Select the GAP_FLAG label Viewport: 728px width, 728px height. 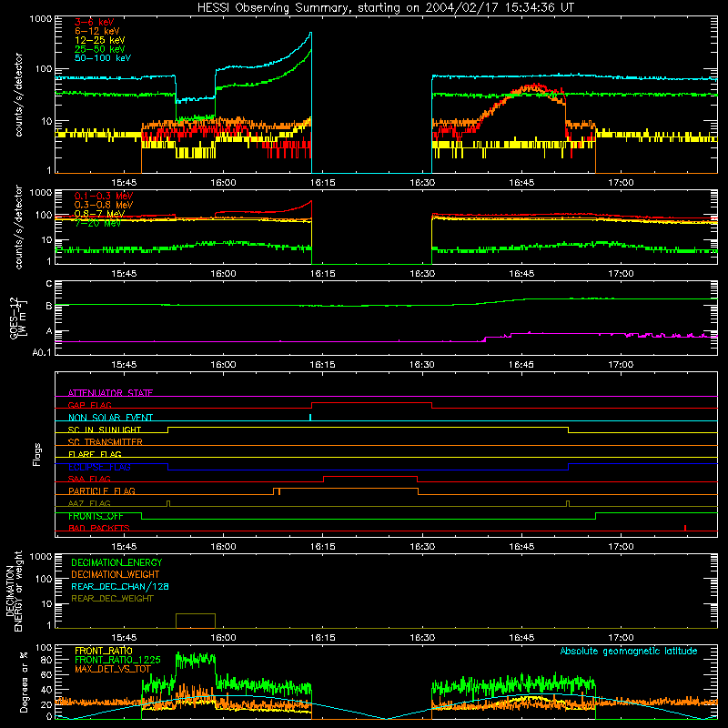[x=89, y=405]
